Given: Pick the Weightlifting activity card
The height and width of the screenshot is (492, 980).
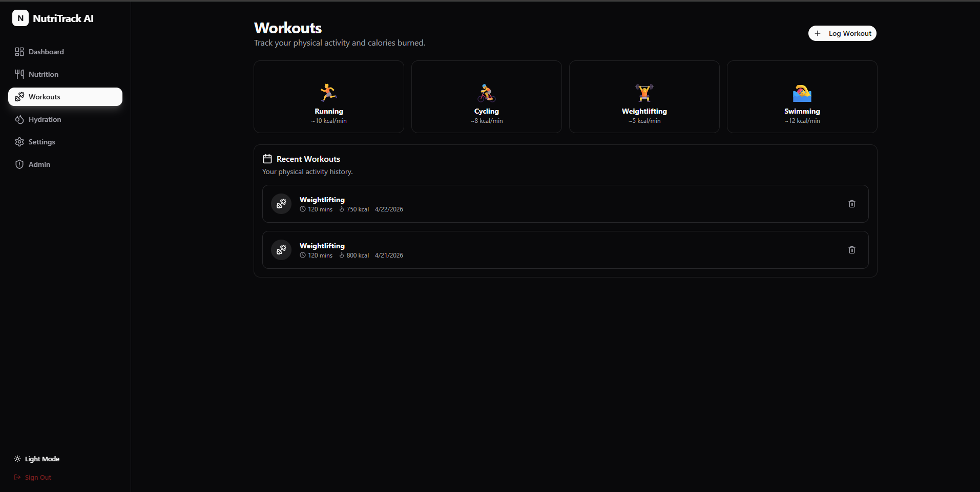Looking at the screenshot, I should coord(644,97).
